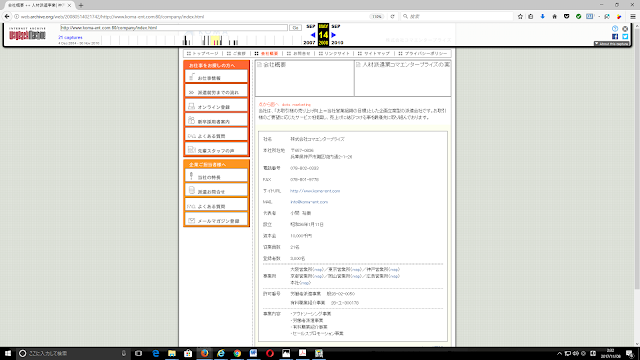640x360 pixels.
Task: Open Microsoft Store from the taskbar
Action: tap(188, 353)
